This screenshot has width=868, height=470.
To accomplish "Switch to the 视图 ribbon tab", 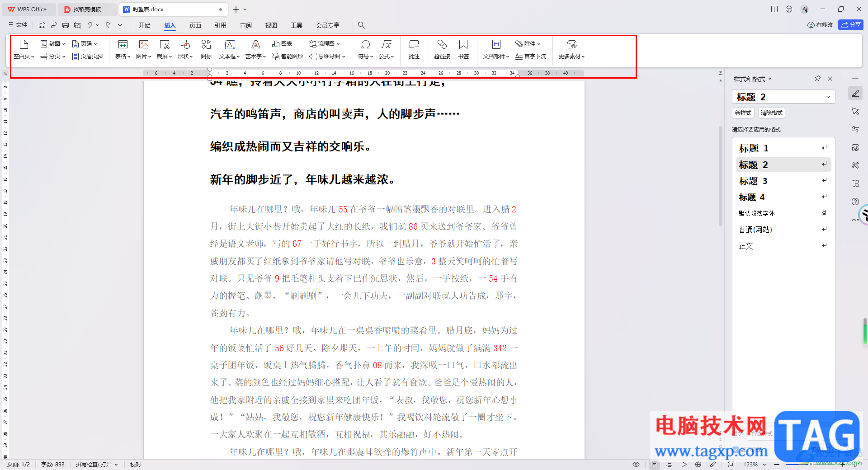I will tap(271, 25).
